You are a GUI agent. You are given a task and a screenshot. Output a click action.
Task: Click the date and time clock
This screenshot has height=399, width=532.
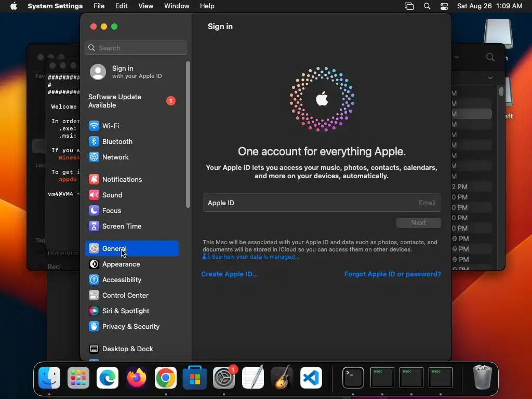(489, 6)
